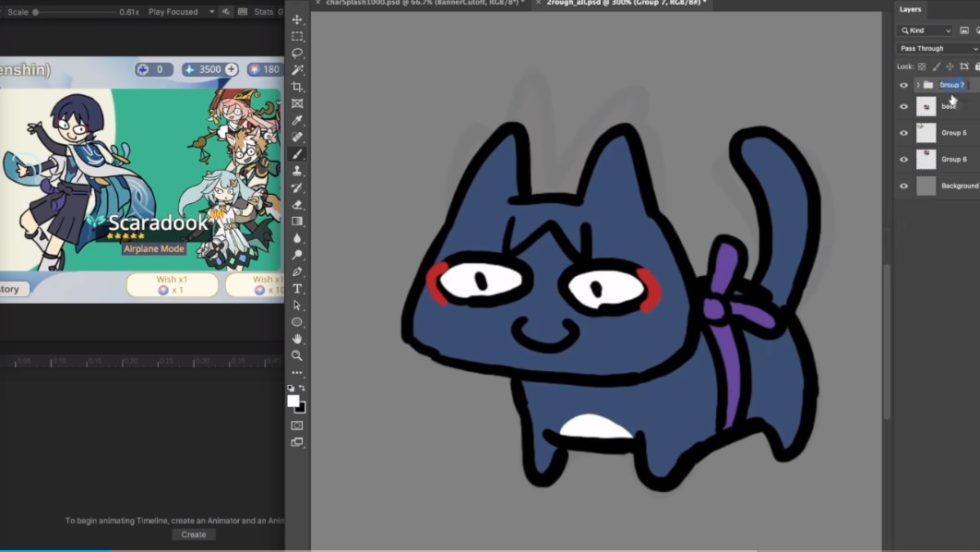
Task: Open the Kind filter dropdown
Action: coord(926,30)
